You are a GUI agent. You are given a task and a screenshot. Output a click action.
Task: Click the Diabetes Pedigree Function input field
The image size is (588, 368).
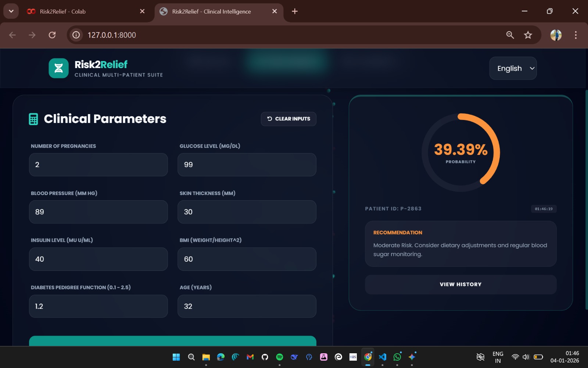pos(98,306)
